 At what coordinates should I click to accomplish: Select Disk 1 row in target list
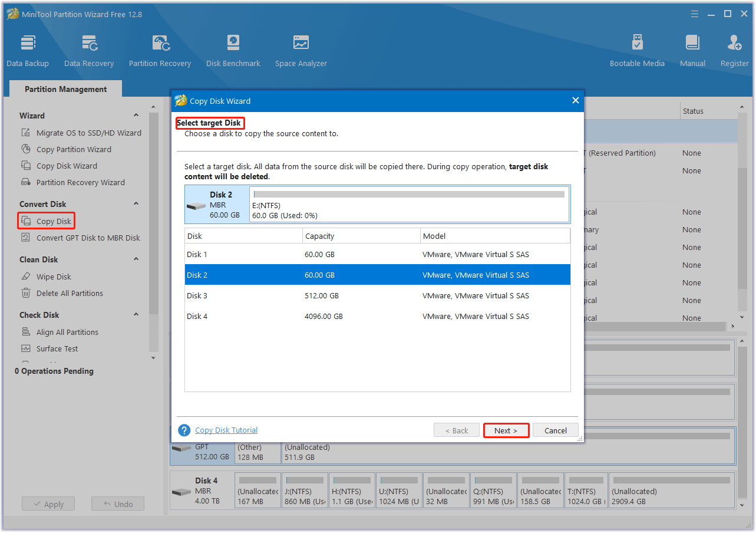(377, 254)
